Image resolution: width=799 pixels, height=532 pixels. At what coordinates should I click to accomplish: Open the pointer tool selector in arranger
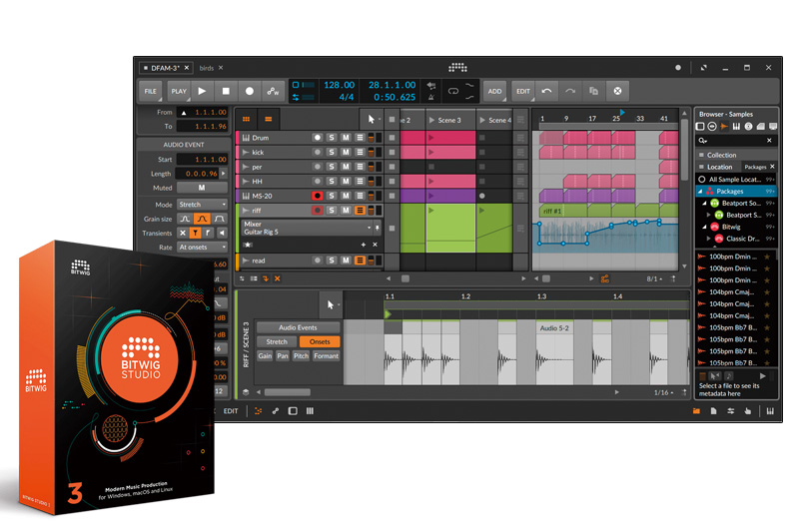click(374, 119)
